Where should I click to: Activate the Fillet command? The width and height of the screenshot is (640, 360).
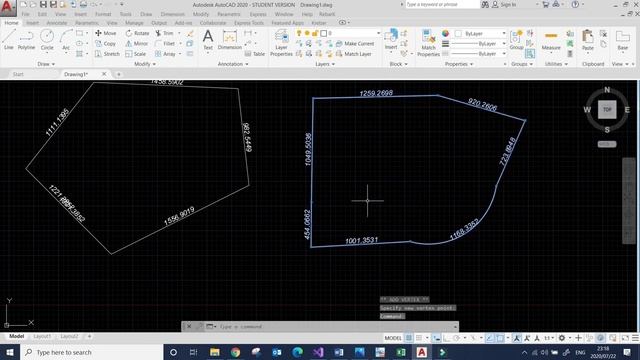point(165,43)
